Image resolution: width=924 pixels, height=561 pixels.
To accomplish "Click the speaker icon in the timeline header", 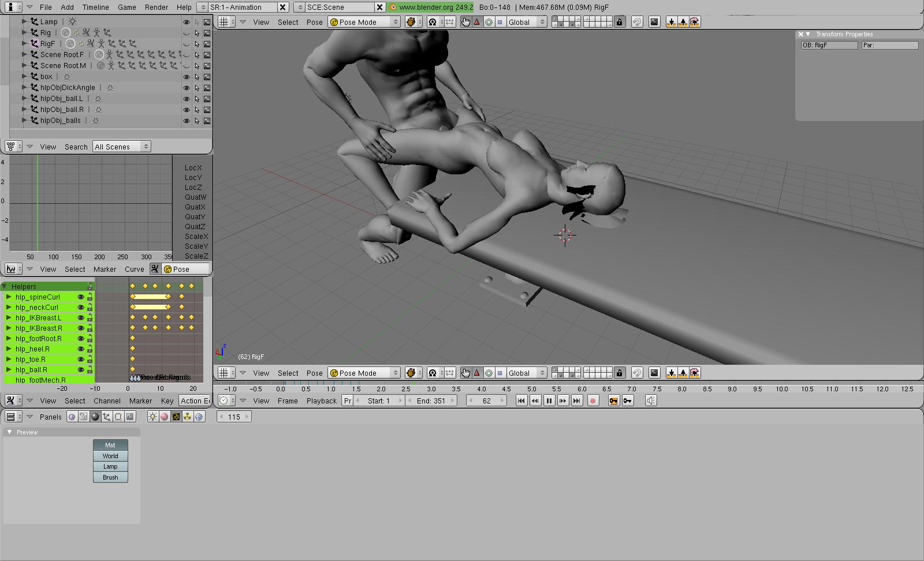I will pyautogui.click(x=651, y=401).
